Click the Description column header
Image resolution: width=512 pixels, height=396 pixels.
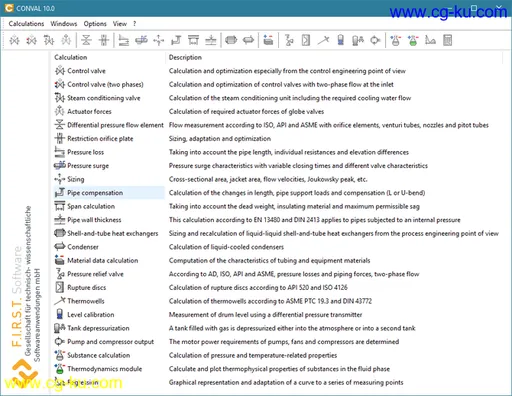(185, 57)
